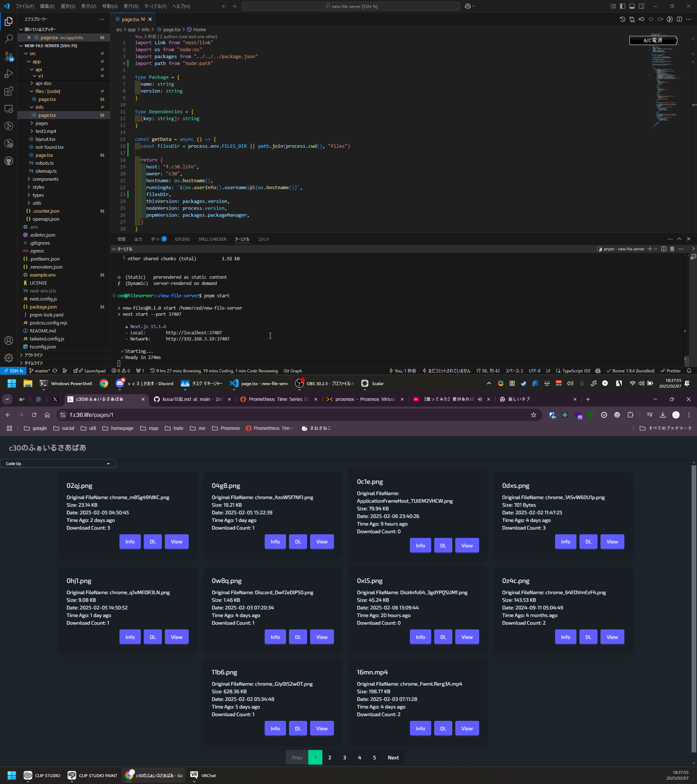Open Run and Debug view
Screen dimensions: 697x784
8,74
